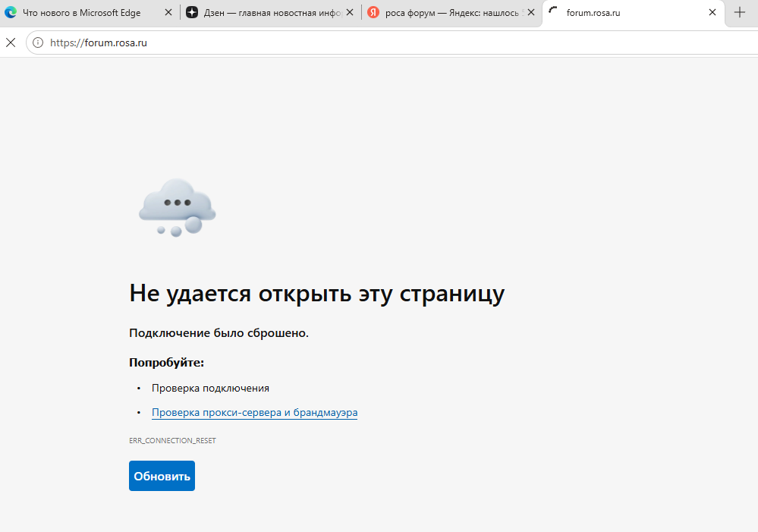The image size is (758, 532).
Task: Close the Дзен tab
Action: point(350,13)
